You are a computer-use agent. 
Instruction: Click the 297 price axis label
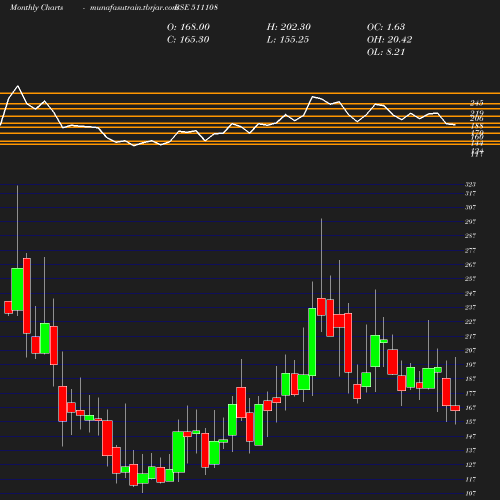coord(470,222)
